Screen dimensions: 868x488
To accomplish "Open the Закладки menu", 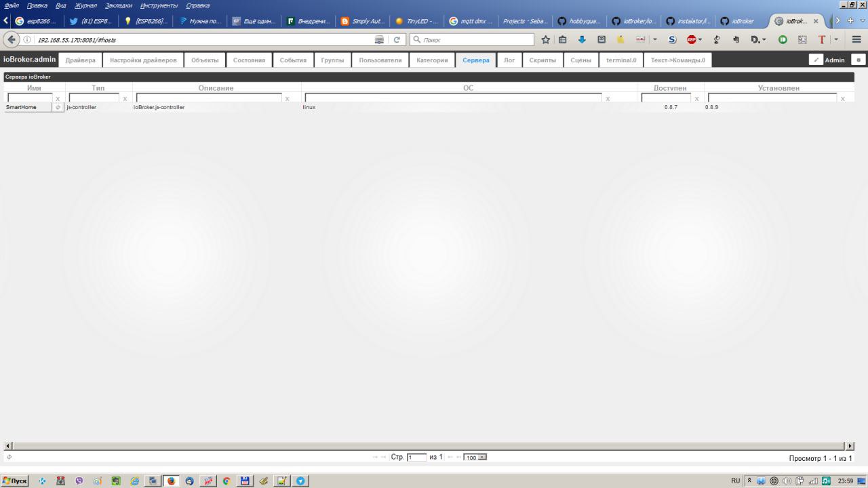I will pyautogui.click(x=119, y=5).
